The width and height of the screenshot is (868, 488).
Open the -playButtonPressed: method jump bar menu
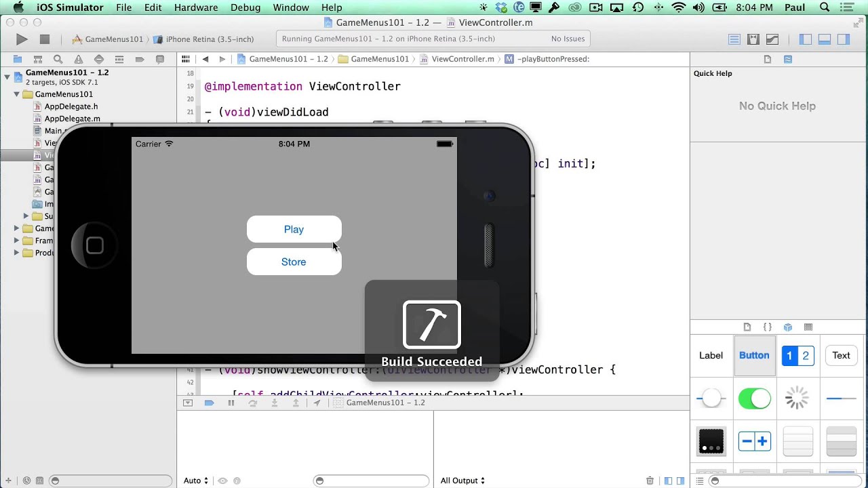point(547,59)
